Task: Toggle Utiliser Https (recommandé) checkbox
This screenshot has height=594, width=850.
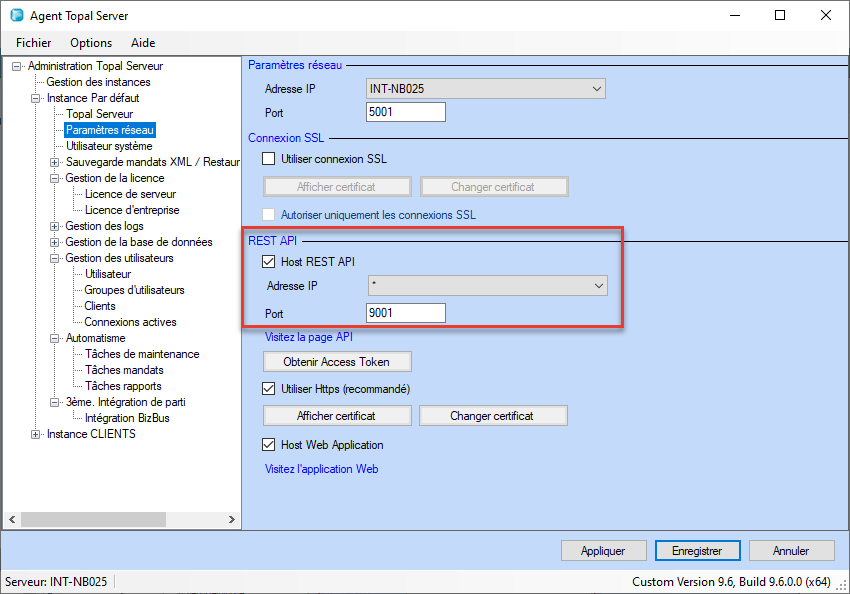Action: click(268, 389)
